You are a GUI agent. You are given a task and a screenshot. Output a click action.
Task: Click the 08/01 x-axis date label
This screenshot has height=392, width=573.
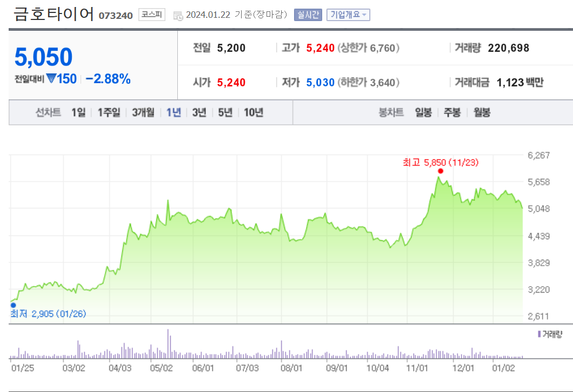click(x=291, y=368)
